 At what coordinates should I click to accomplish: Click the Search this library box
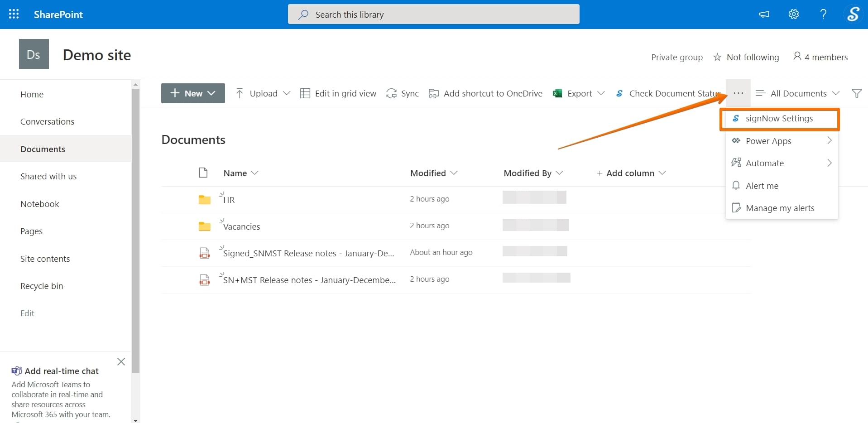[x=433, y=14]
